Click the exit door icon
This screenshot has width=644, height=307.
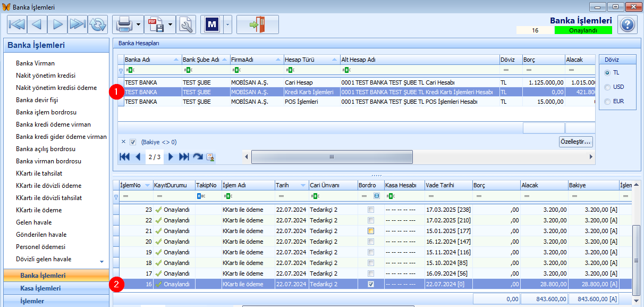258,24
